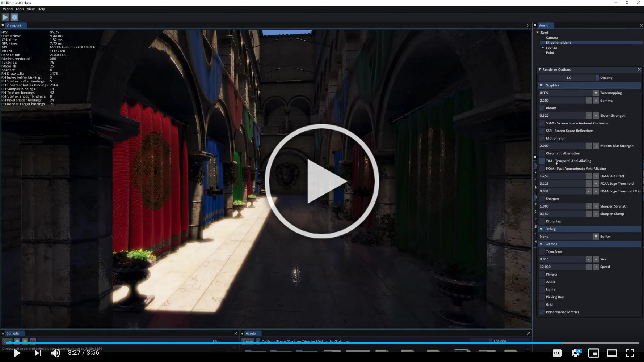
Task: Toggle SSAO Screen Space Ambient Occlusion
Action: [x=542, y=123]
